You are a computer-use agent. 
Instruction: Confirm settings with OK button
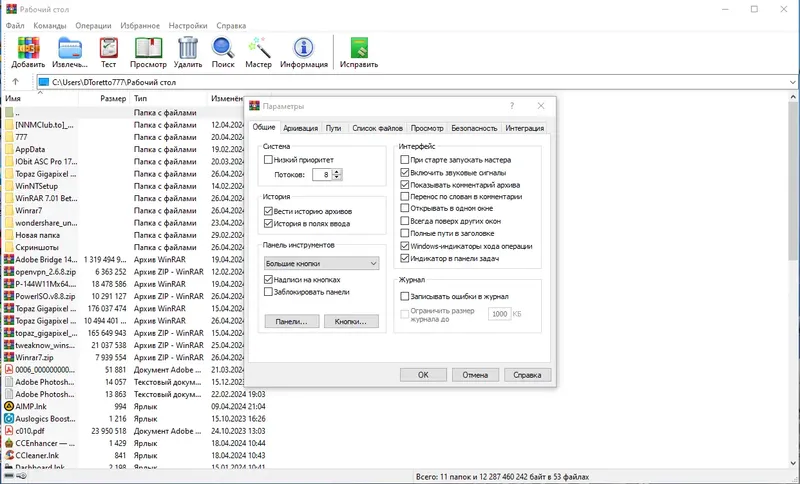point(423,375)
